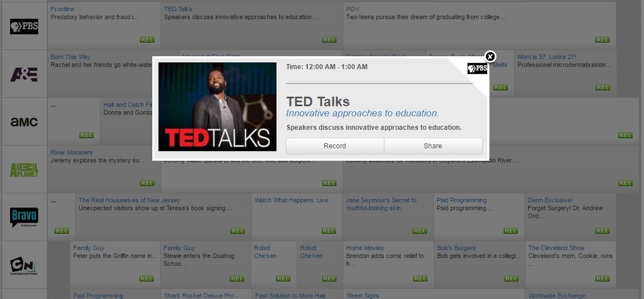Select the Animal Planet channel logo
This screenshot has width=644, height=299.
(x=24, y=170)
